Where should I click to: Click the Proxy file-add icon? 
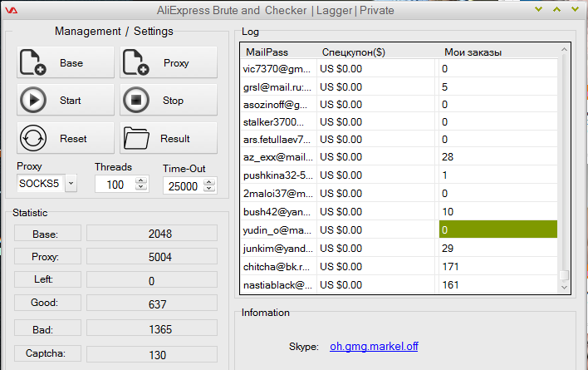click(x=135, y=63)
